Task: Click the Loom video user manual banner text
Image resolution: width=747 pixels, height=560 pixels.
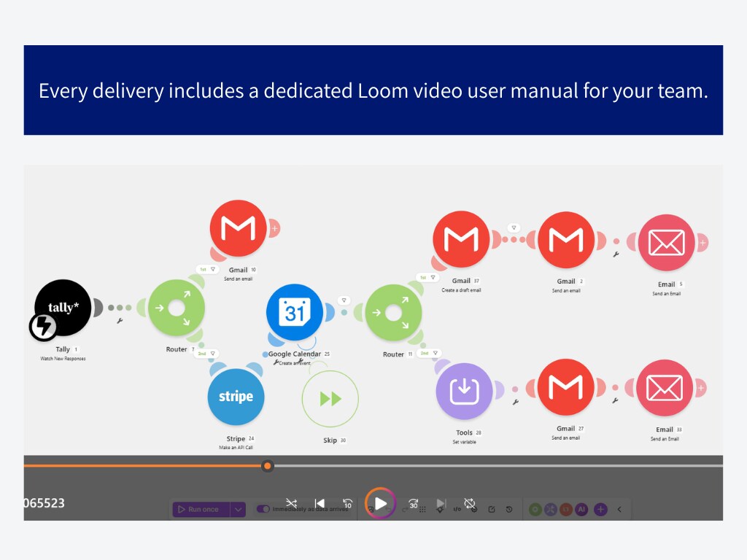Action: [x=373, y=90]
